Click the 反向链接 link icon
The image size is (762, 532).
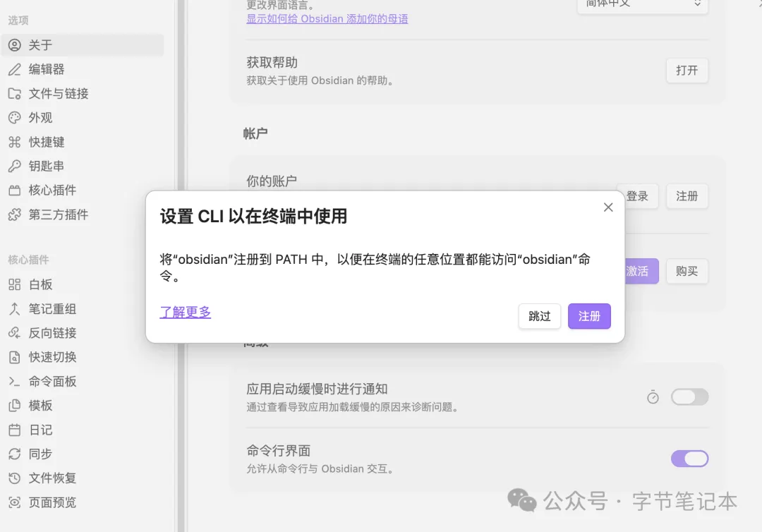(x=15, y=333)
